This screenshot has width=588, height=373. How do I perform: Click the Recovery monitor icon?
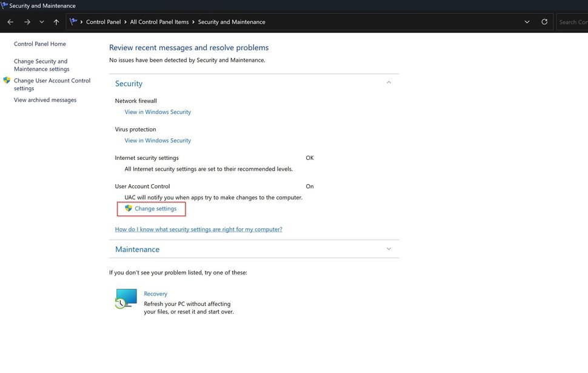coord(125,299)
